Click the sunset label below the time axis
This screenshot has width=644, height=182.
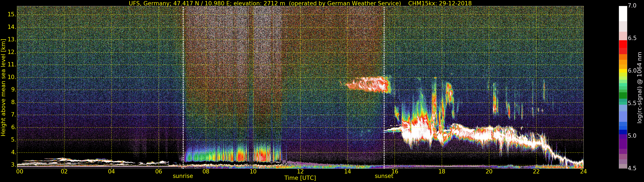coord(384,176)
